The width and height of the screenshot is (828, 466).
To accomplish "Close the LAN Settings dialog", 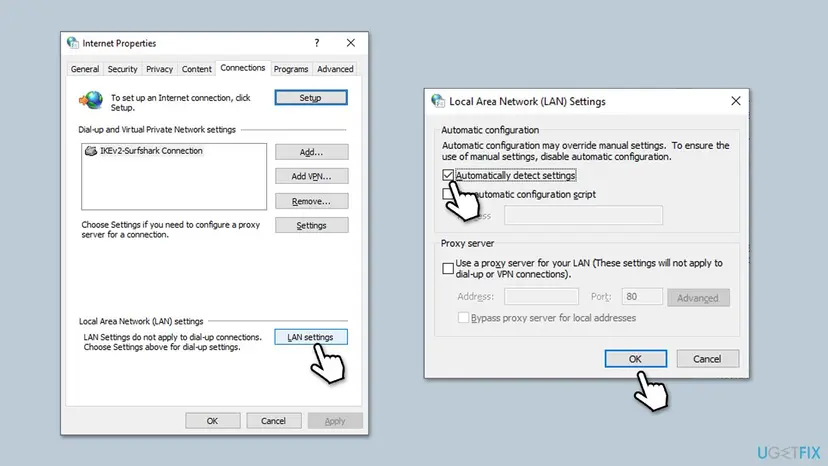I will 736,101.
